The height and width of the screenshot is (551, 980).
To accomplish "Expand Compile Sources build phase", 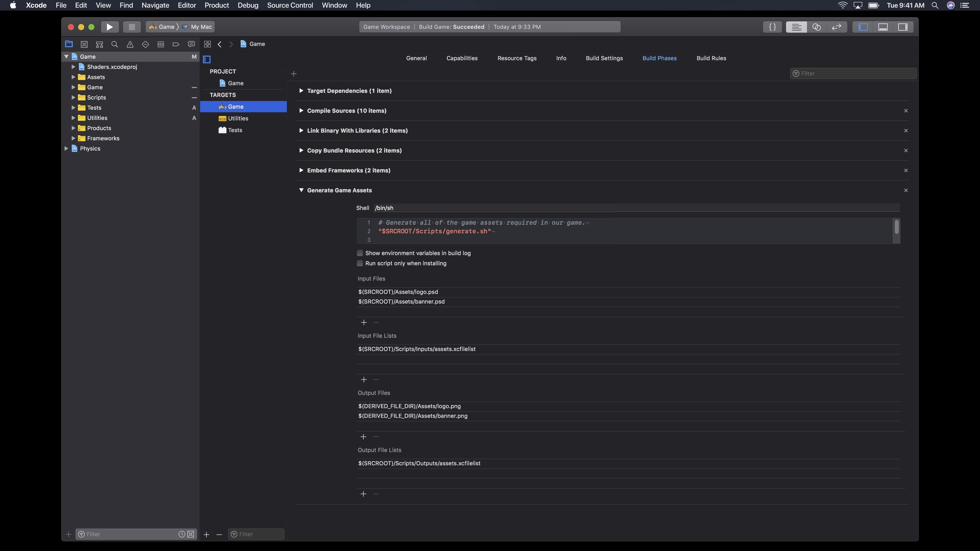I will click(301, 111).
